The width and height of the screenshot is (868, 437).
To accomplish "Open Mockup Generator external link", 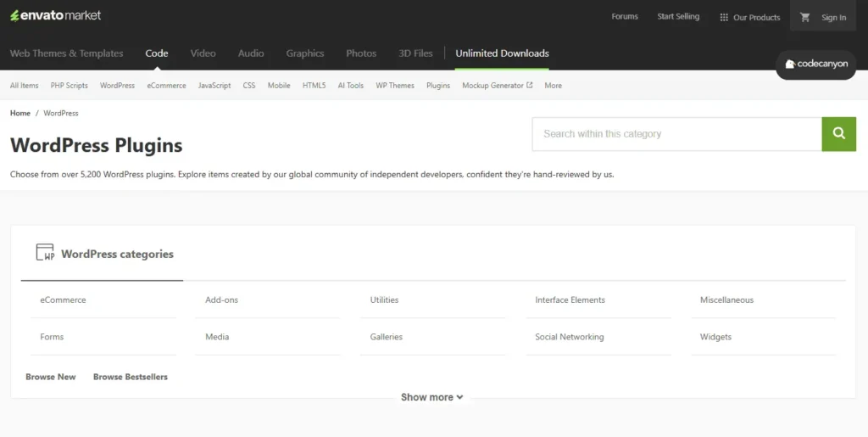I will [497, 86].
